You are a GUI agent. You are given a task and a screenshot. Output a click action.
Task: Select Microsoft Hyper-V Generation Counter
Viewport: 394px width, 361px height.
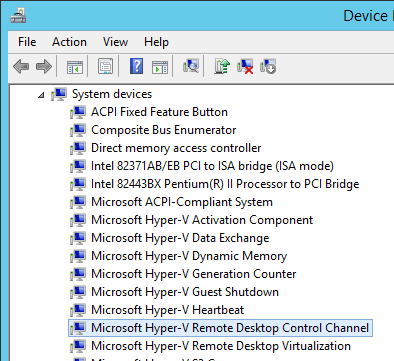coord(194,274)
